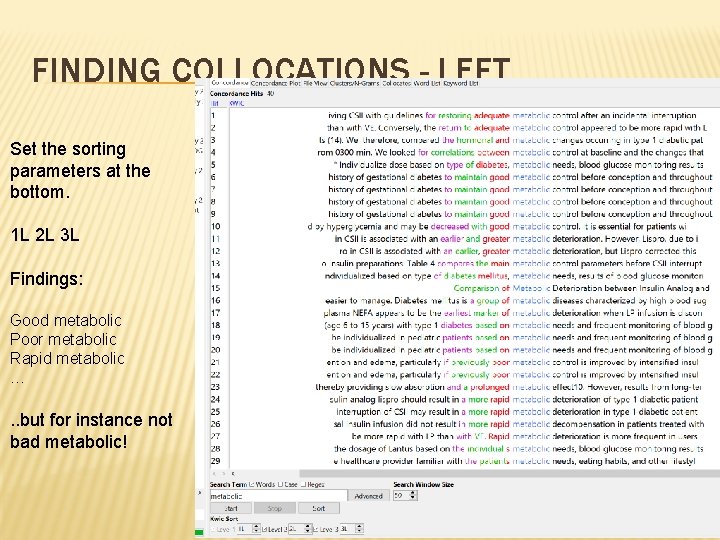Switch to the Concordance tab
Viewport: 720px width, 540px height.
click(x=230, y=83)
